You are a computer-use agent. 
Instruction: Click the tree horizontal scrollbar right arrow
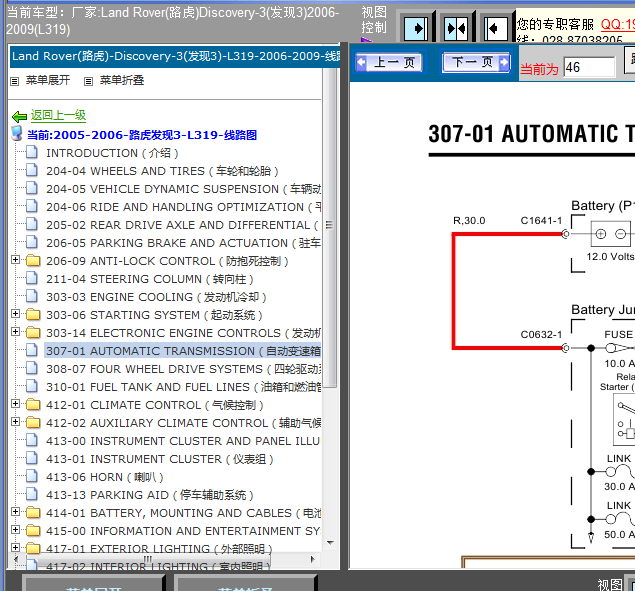[x=312, y=559]
